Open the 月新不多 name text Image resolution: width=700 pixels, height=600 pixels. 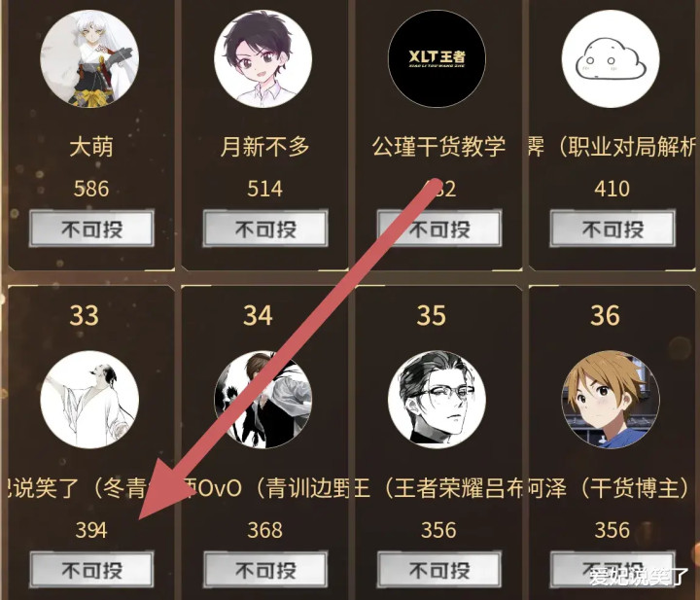click(264, 147)
